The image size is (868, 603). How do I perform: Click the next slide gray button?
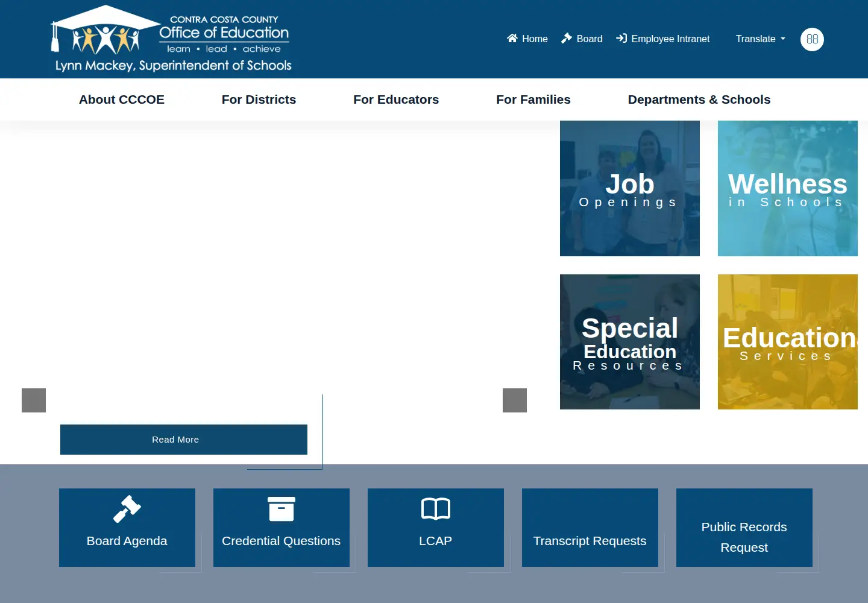(515, 400)
